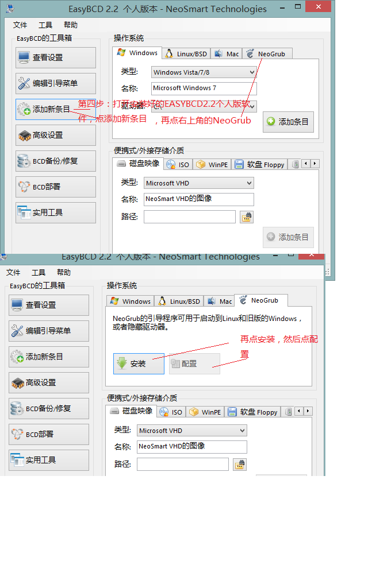Select ISO tab in upper window
This screenshot has height=588, width=368.
178,165
